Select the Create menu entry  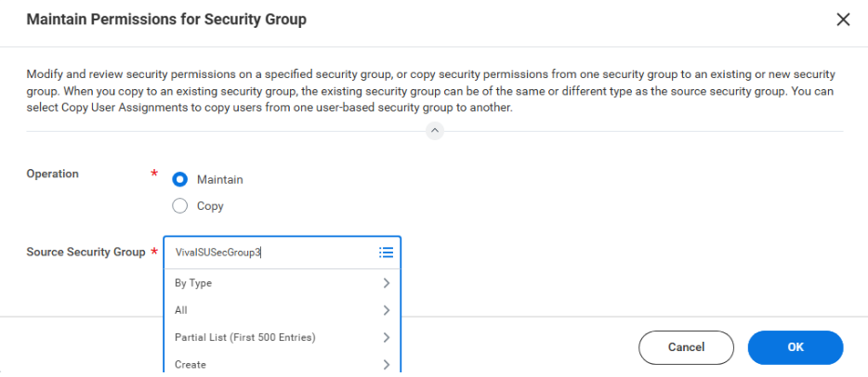point(283,364)
